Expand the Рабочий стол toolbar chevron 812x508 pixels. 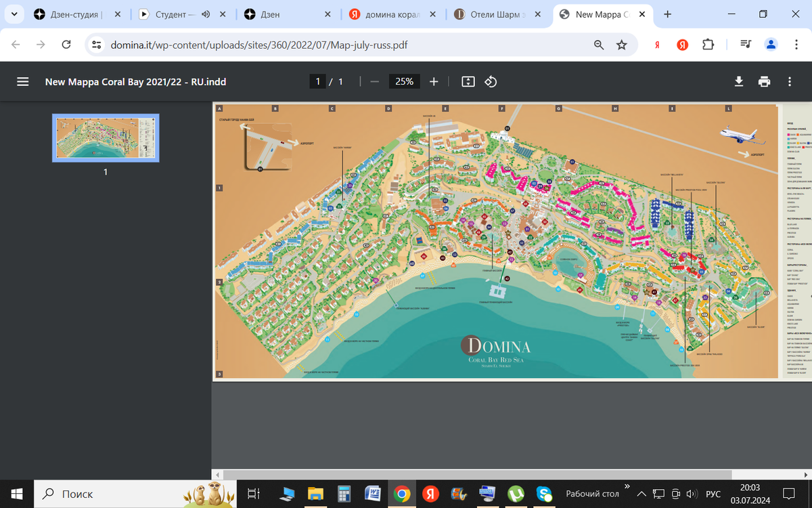(x=627, y=486)
